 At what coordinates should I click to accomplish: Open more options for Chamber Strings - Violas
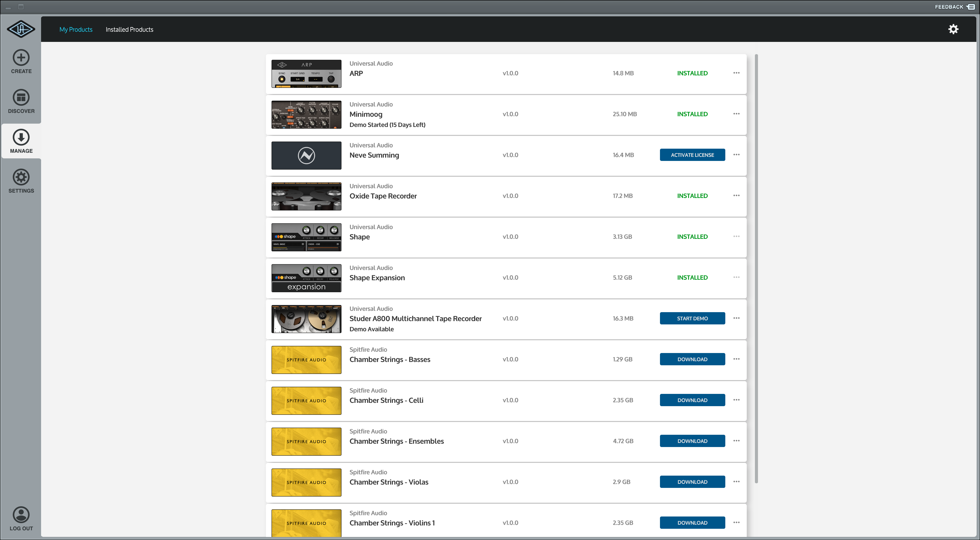736,481
